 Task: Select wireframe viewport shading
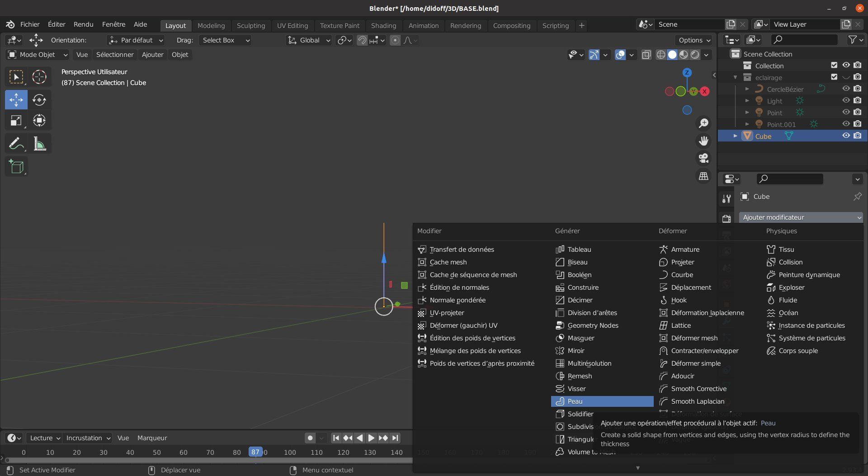661,55
